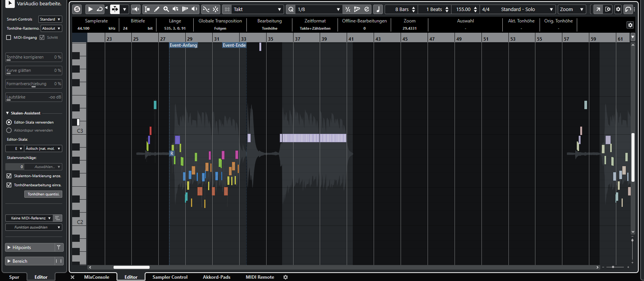Open the info line setup gear

pos(630,25)
